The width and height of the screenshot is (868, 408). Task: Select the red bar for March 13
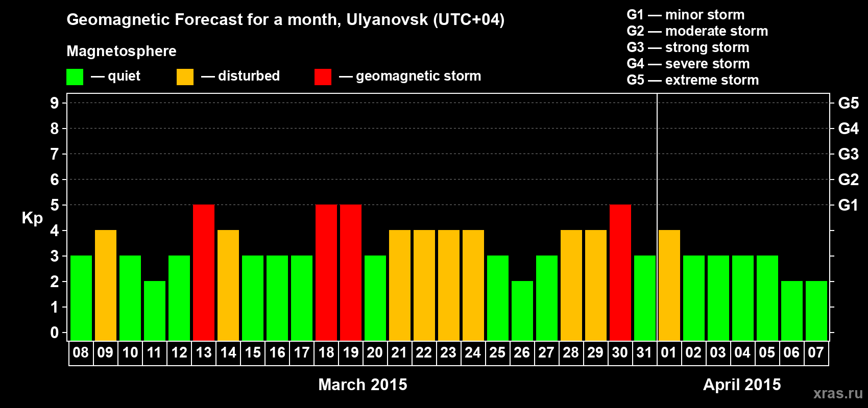[x=204, y=272]
